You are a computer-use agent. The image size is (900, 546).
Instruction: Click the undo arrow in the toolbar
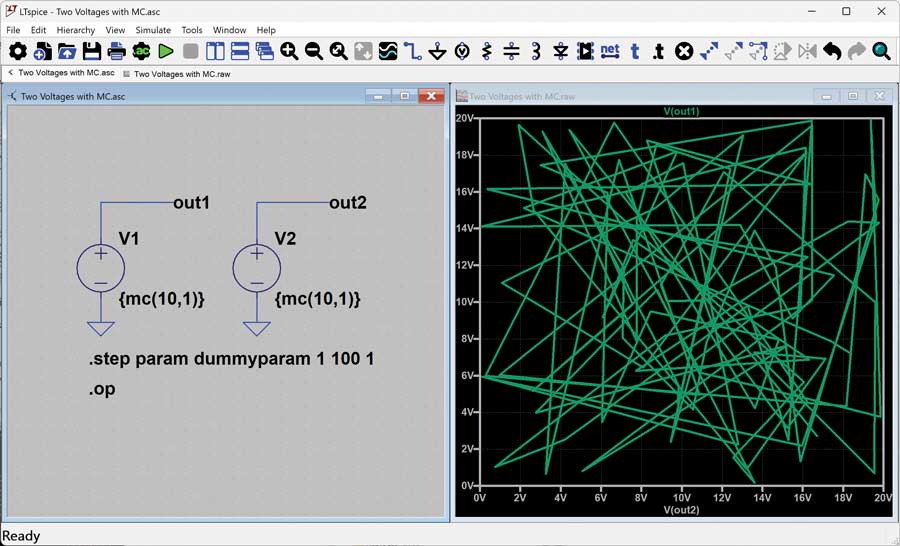832,51
